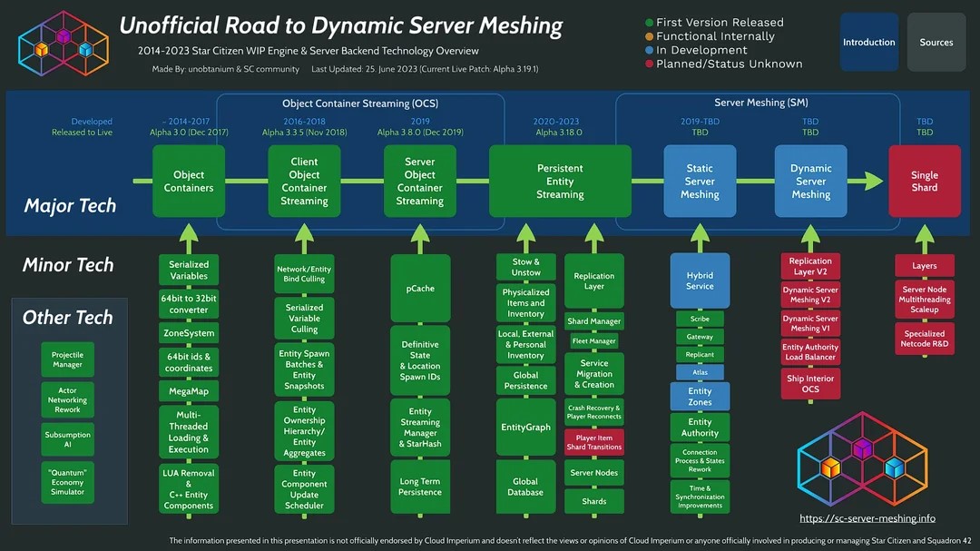Click the orange Functional Internally legend dot
This screenshot has width=980, height=551.
pyautogui.click(x=649, y=36)
